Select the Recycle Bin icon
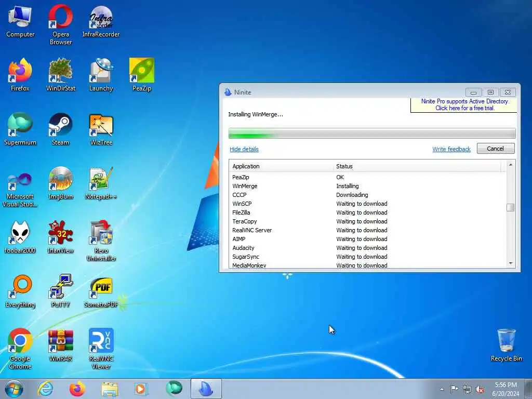The image size is (532, 399). pos(506,345)
